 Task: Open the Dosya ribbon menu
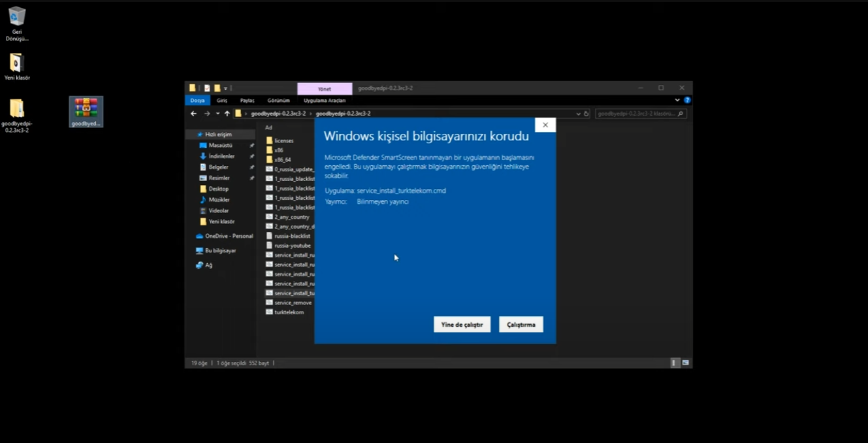point(198,101)
